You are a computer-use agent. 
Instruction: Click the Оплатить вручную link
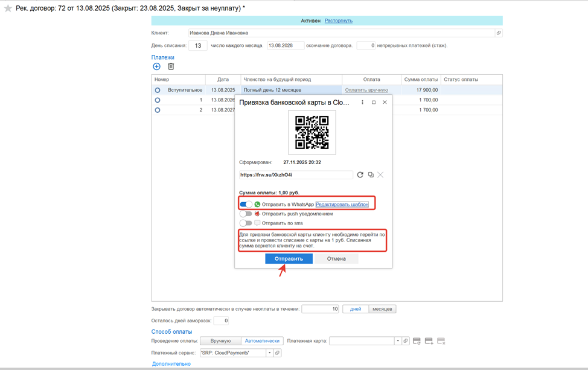tap(366, 90)
